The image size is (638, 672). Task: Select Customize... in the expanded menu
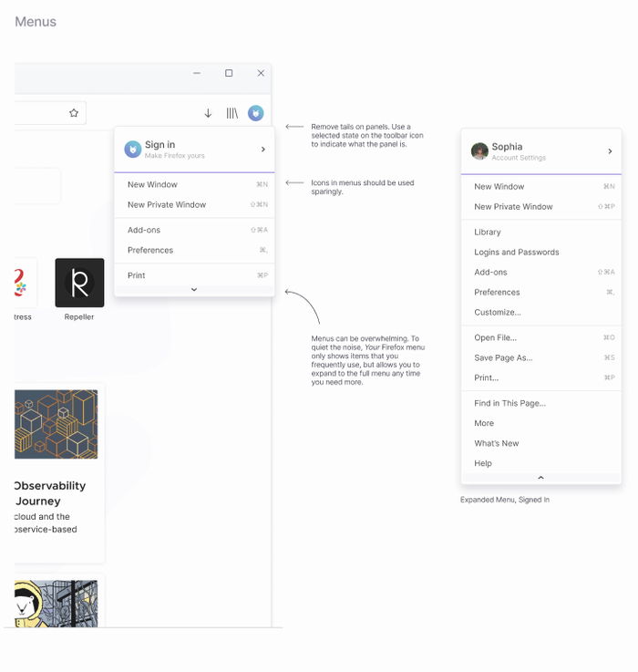coord(497,313)
